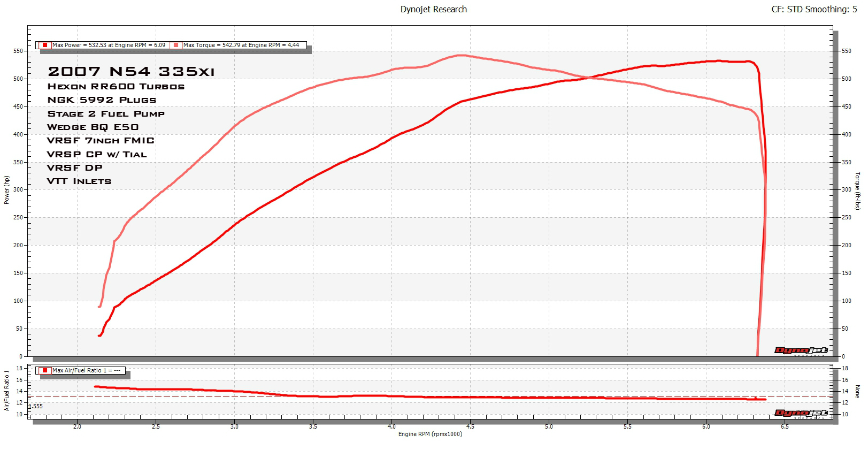The image size is (868, 450).
Task: Click the 'Stage 2 Fuel Pump' annotation line
Action: pos(106,114)
